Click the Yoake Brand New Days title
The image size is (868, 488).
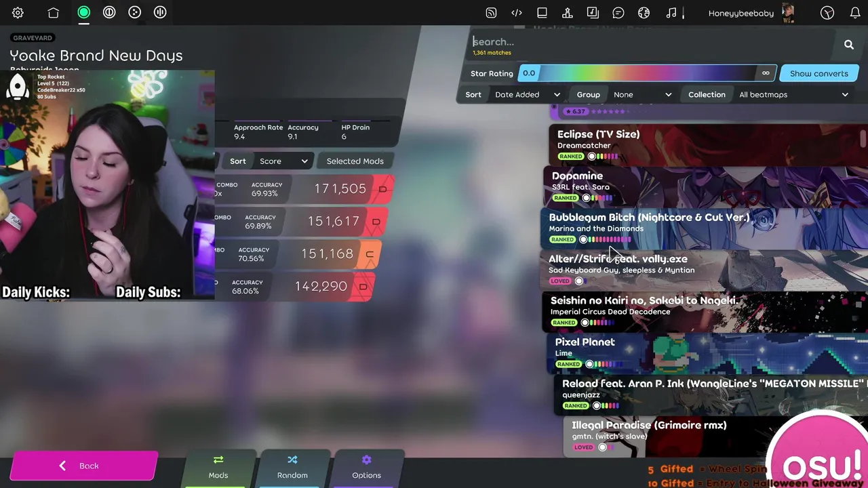tap(96, 56)
